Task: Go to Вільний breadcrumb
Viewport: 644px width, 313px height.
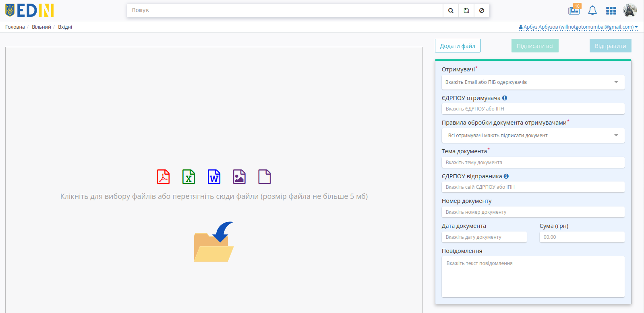Action: point(41,27)
